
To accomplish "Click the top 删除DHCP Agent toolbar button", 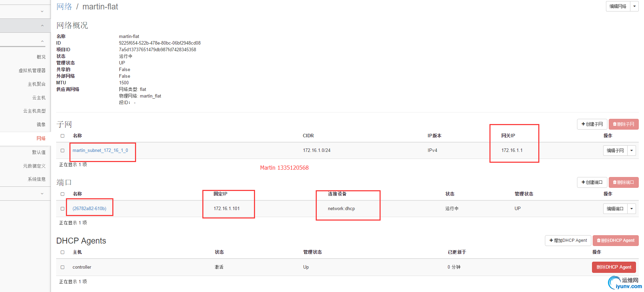I will pos(615,240).
